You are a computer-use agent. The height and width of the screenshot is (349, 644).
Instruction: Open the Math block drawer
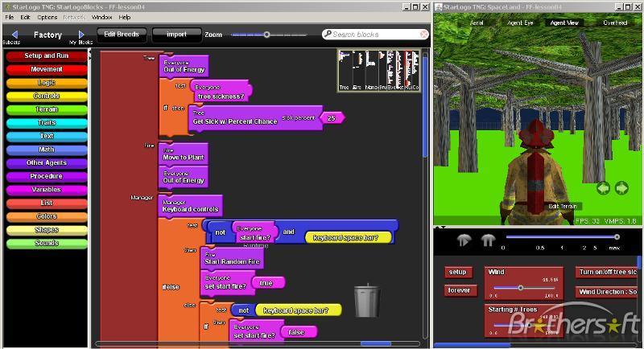[x=47, y=150]
